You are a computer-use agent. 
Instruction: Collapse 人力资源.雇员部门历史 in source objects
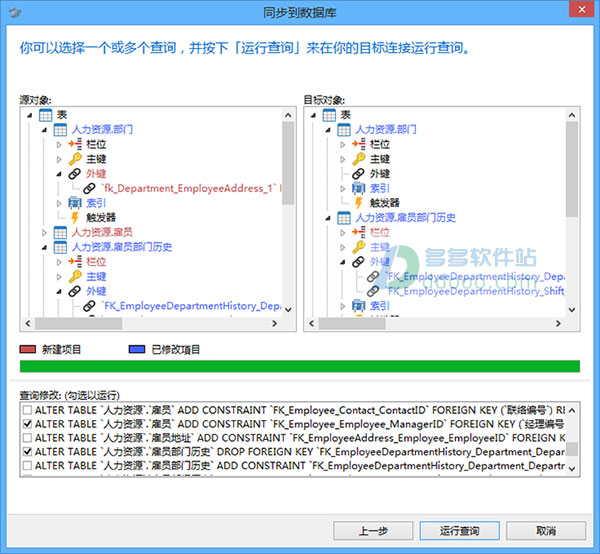44,248
